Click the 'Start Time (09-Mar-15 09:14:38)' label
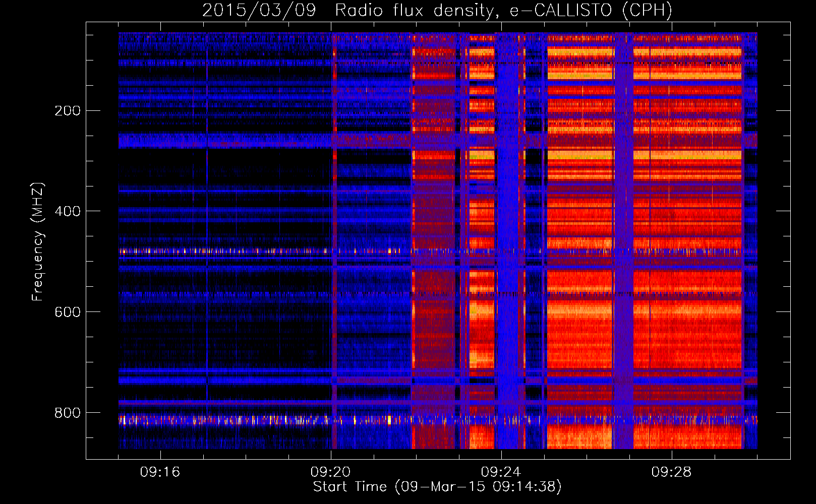 pyautogui.click(x=437, y=486)
